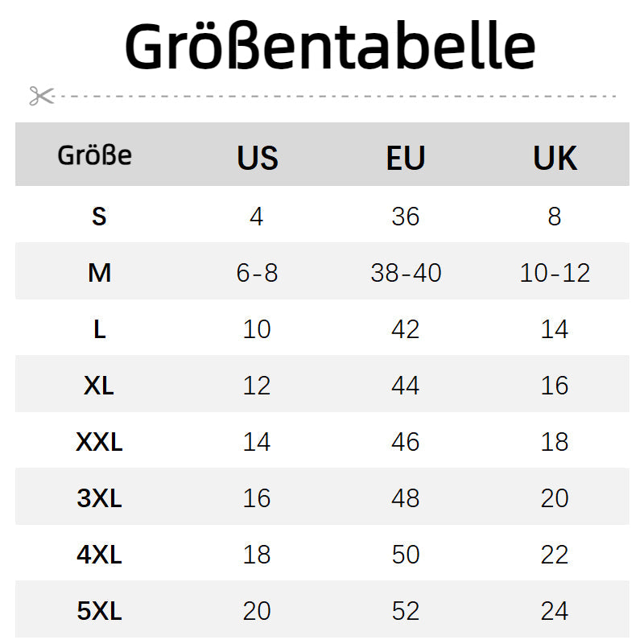This screenshot has height=644, width=644.
Task: Click US value 6-8 in M row
Action: pos(258,273)
